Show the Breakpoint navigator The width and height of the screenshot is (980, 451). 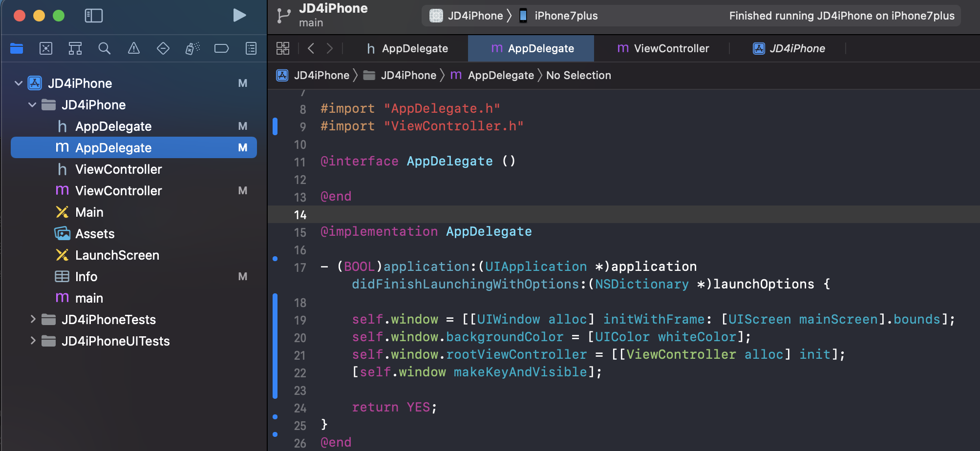coord(222,48)
